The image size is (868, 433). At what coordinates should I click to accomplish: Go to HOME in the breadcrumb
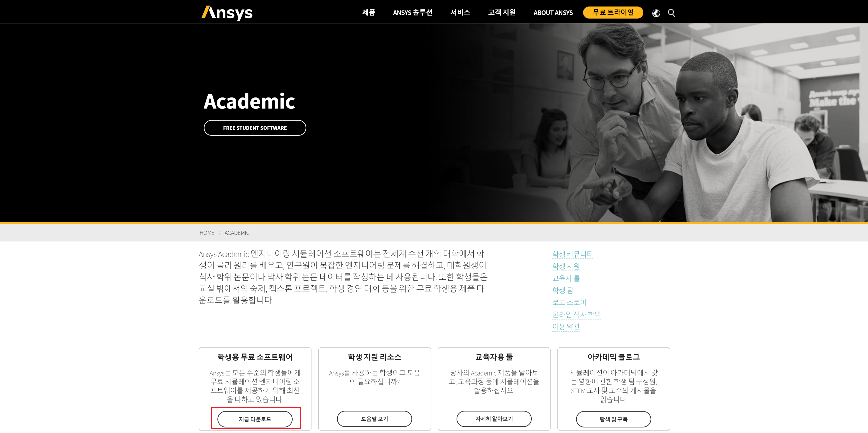click(207, 233)
